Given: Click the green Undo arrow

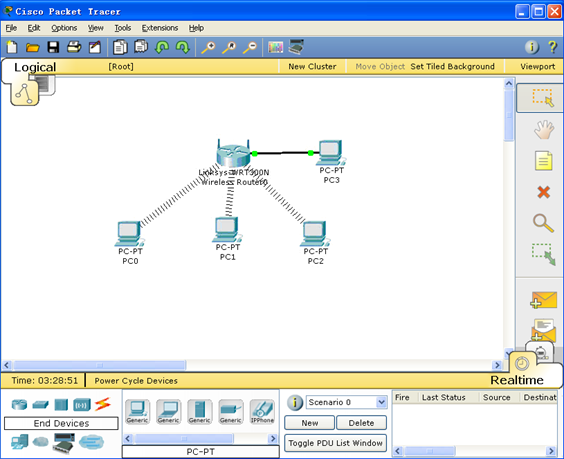Looking at the screenshot, I should (x=162, y=47).
